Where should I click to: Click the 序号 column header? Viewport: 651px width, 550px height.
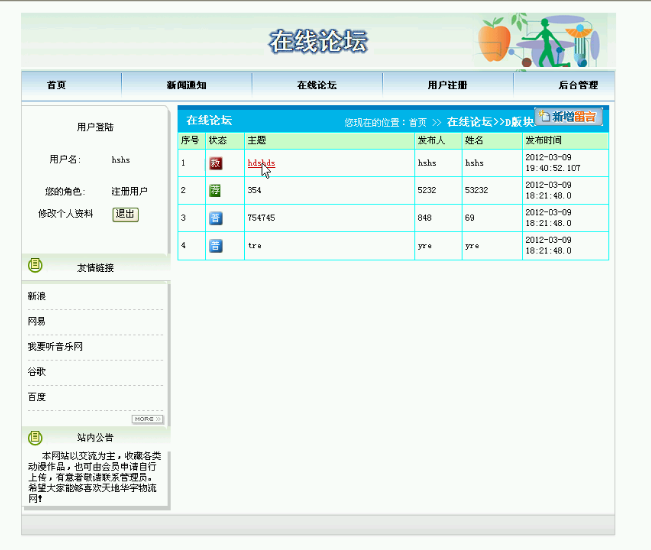(190, 140)
